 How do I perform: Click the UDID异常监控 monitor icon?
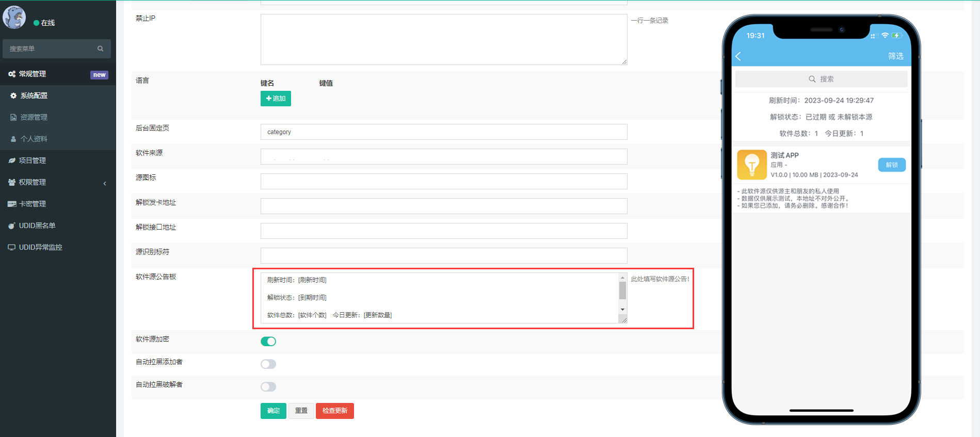(12, 248)
